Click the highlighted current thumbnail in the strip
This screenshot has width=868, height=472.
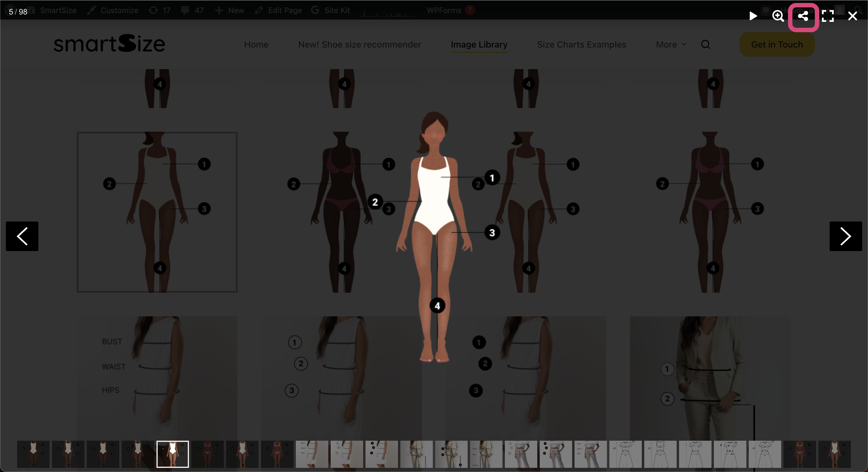(172, 454)
